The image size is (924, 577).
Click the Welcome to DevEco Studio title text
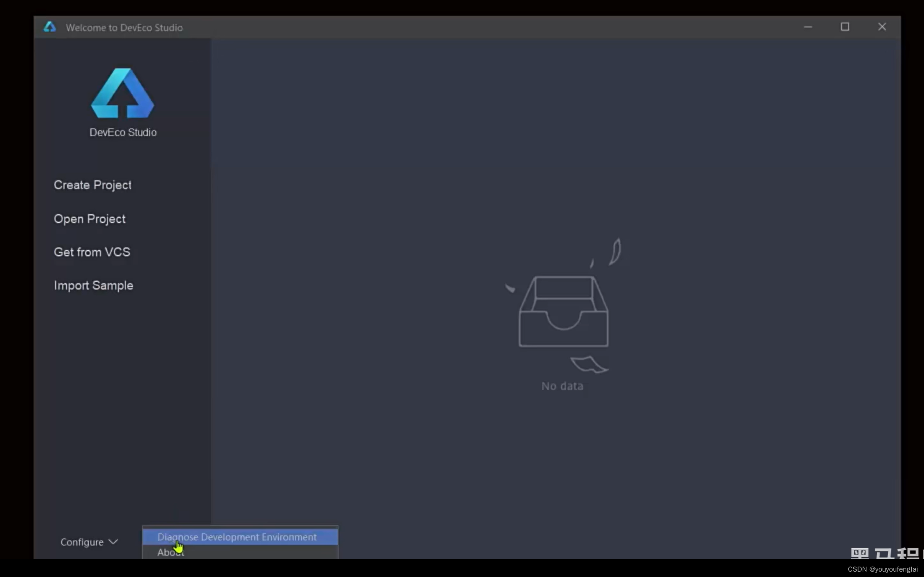click(x=124, y=28)
